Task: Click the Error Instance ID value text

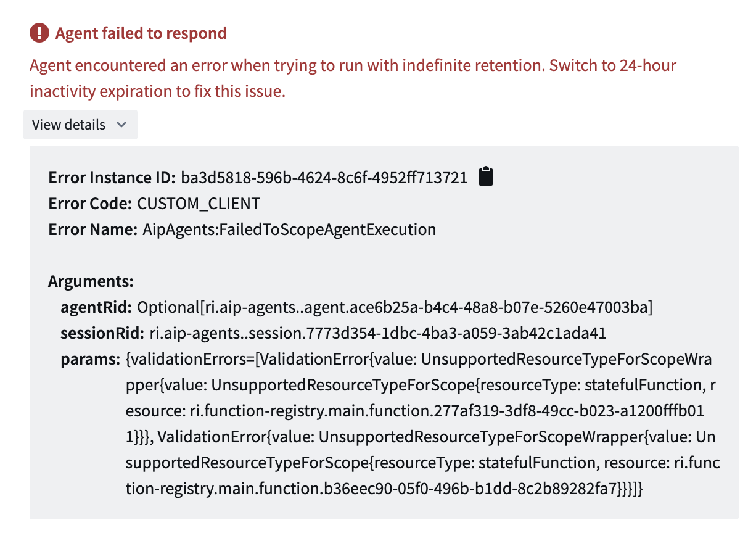Action: [x=324, y=178]
